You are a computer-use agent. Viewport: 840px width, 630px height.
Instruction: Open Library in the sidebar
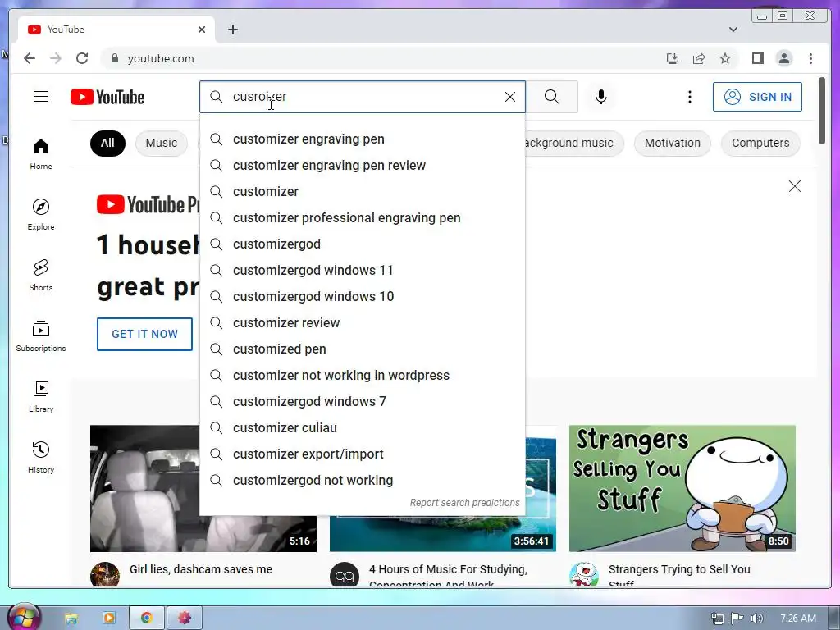[x=41, y=396]
